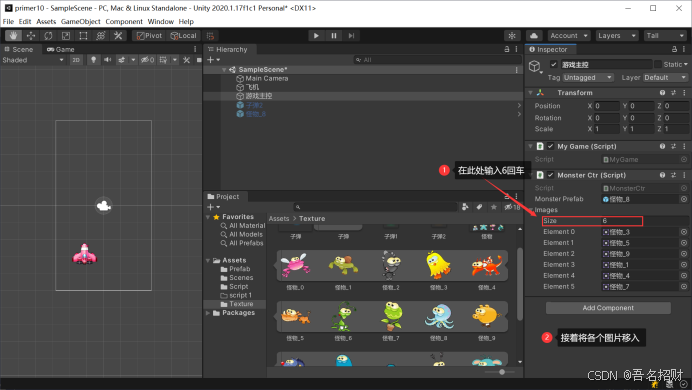Select the Move tool
692x390 pixels.
coord(30,36)
